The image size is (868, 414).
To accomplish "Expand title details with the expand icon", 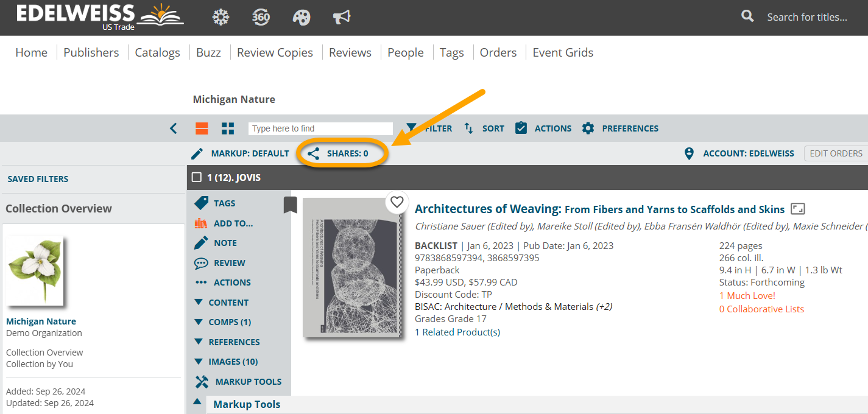I will [x=798, y=209].
